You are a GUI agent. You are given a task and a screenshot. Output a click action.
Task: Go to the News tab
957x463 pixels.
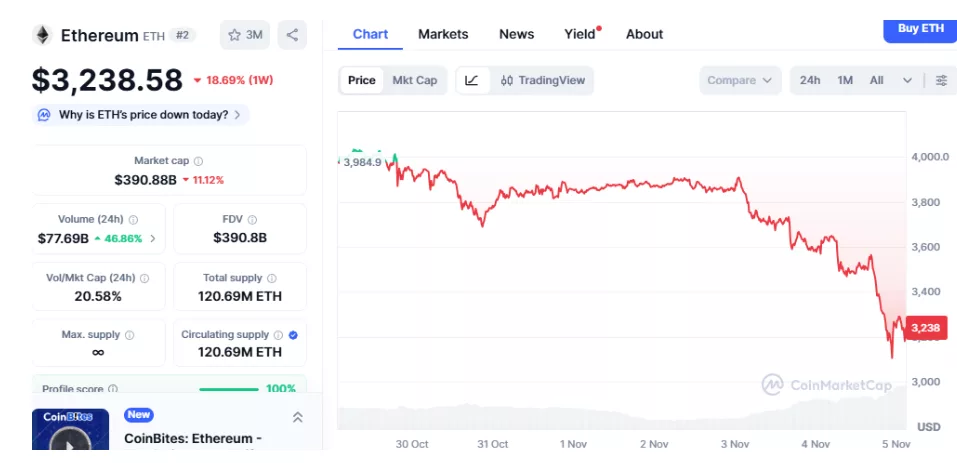click(x=516, y=34)
